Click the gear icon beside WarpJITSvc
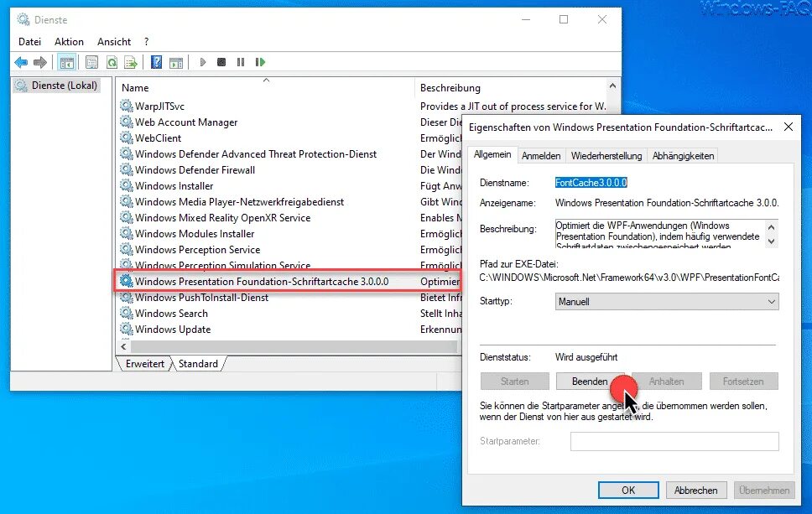Screen dimensions: 812x514 (127, 106)
